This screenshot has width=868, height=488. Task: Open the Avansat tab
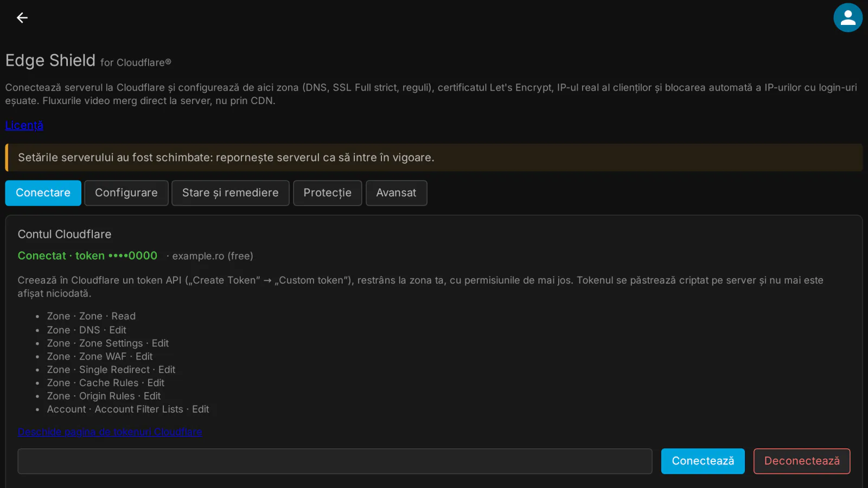coord(397,193)
